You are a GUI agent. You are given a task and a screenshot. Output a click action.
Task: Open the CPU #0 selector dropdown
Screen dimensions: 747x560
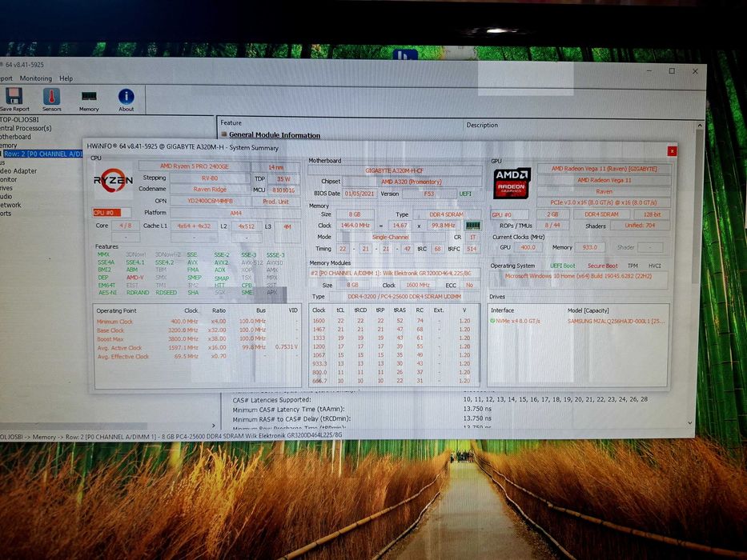(x=111, y=213)
